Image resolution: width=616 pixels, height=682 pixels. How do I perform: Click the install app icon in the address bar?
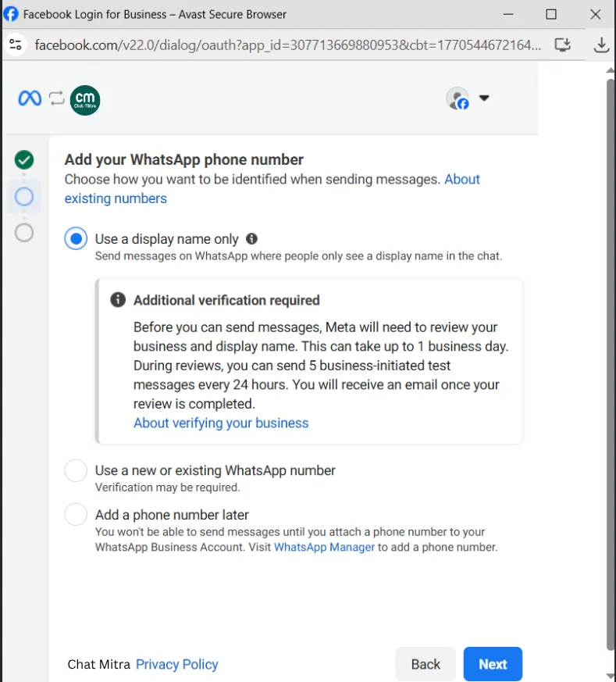pos(563,45)
